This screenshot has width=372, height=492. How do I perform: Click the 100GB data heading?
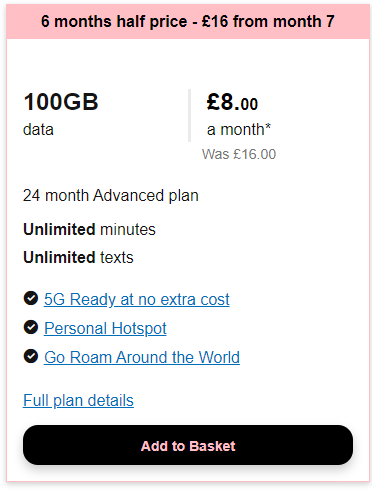(x=61, y=102)
